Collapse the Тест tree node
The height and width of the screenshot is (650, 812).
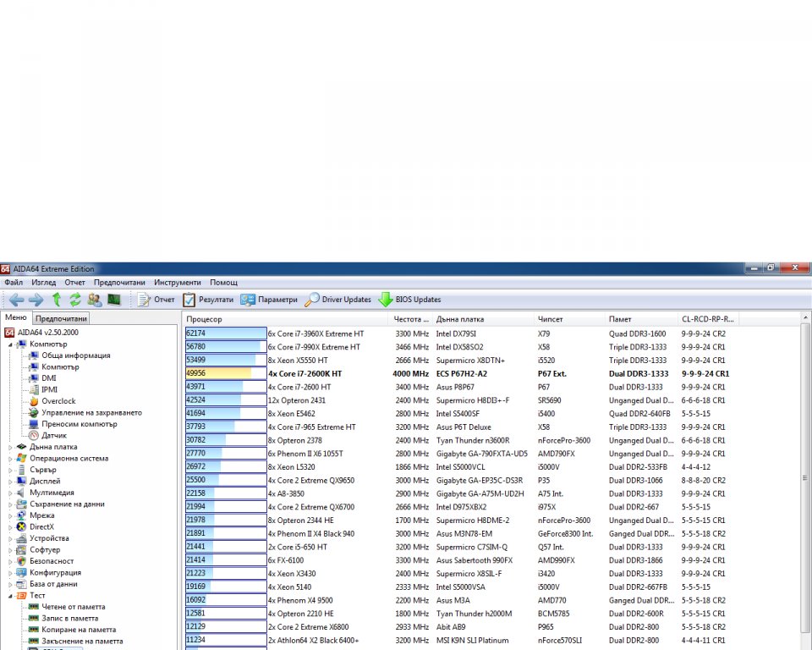click(x=11, y=596)
